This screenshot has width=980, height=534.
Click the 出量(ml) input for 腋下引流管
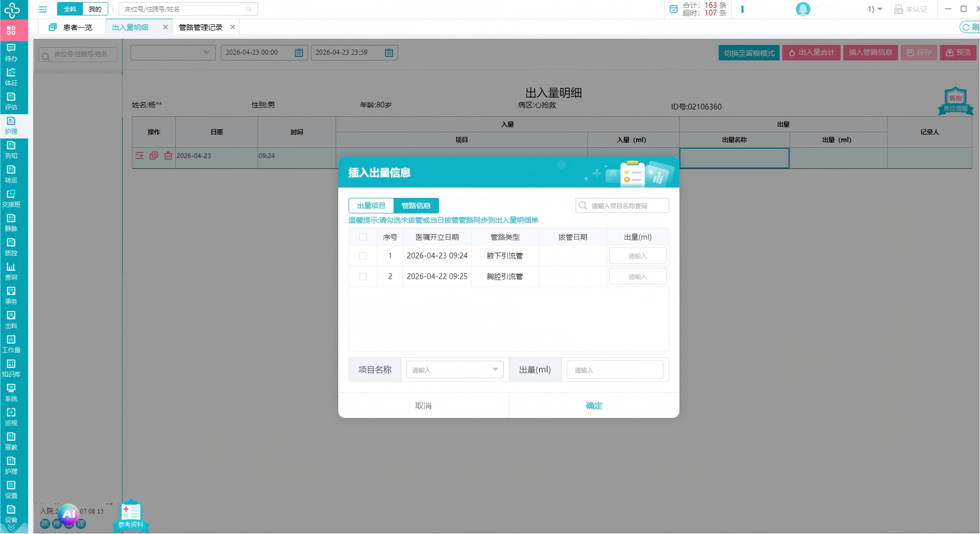point(638,256)
